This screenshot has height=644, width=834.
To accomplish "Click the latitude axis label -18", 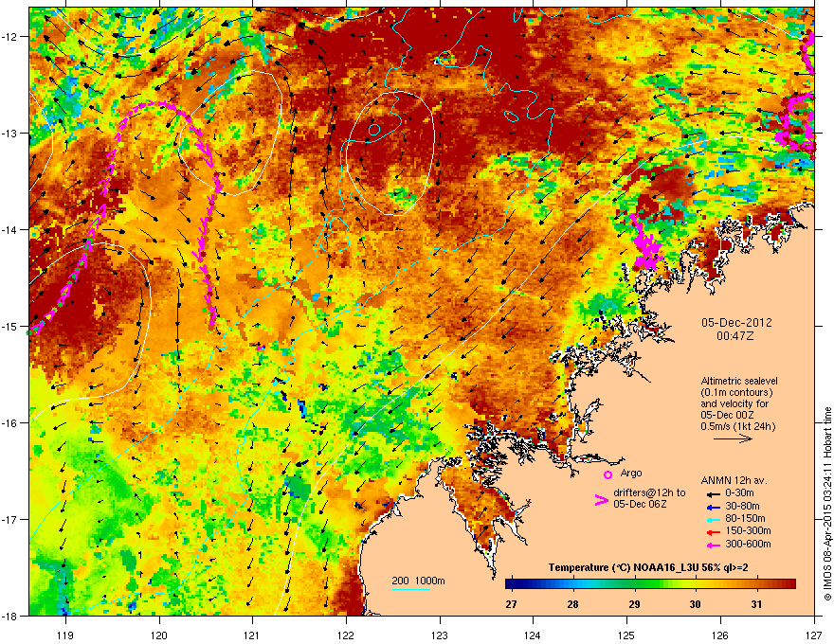I will pyautogui.click(x=9, y=616).
